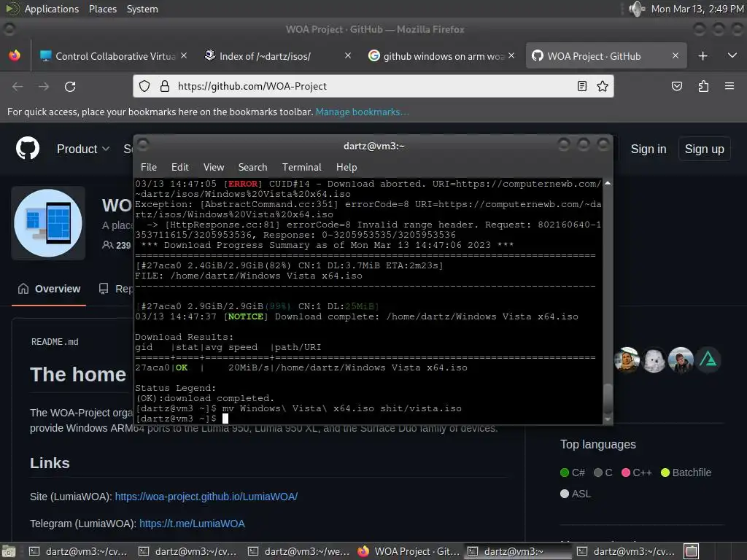747x560 pixels.
Task: Close the Control Collaborative Virtual tab
Action: tap(184, 55)
